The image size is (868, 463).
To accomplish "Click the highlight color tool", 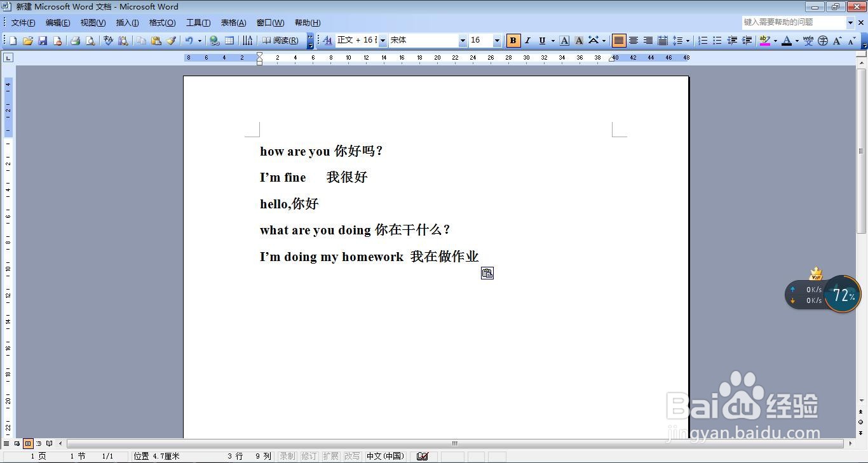I will 764,40.
